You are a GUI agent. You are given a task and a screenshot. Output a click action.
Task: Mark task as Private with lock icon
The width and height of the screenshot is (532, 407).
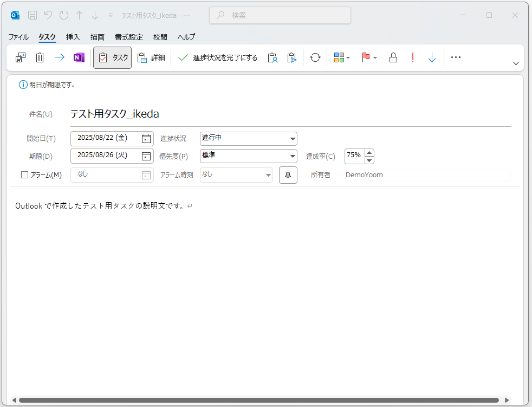393,57
